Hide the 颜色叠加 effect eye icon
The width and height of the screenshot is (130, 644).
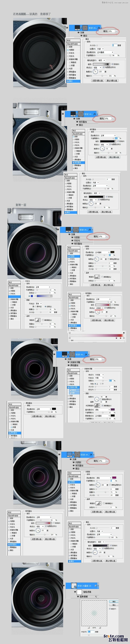68,365
